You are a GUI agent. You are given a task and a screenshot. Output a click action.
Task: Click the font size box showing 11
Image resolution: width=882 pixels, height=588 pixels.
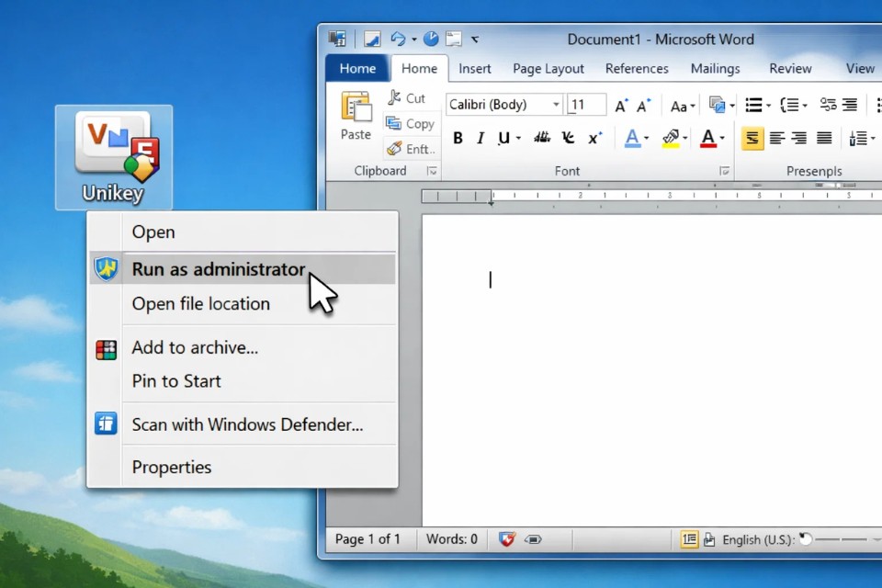[585, 105]
